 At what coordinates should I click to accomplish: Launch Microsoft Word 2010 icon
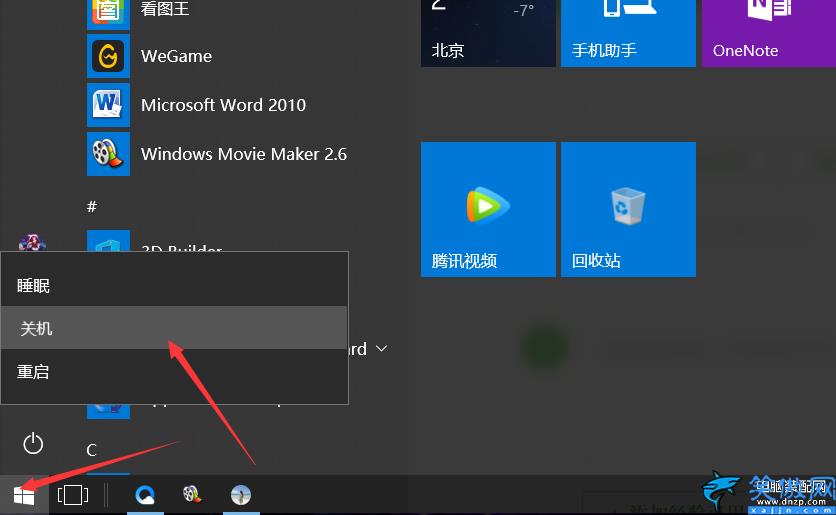point(108,104)
